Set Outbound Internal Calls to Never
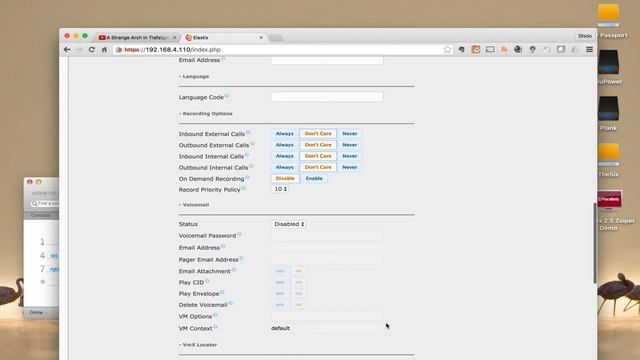Screen dimensions: 640x360 point(350,167)
